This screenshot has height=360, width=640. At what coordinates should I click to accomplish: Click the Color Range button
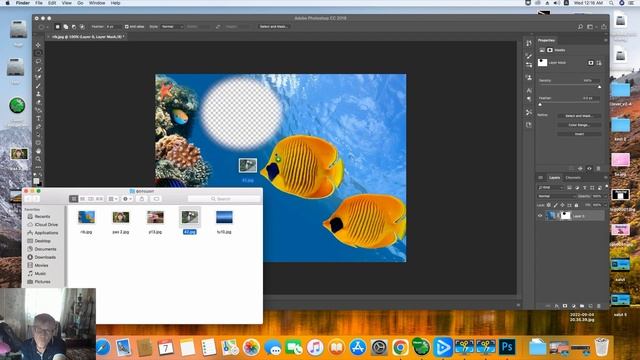click(579, 125)
